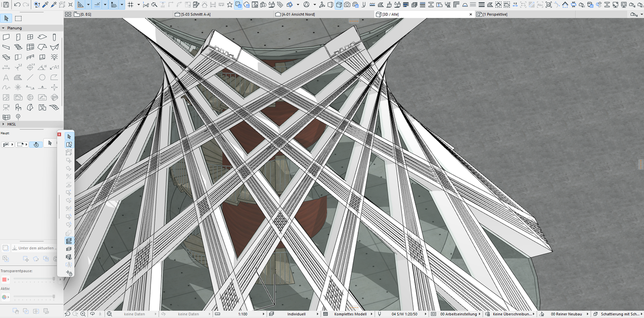Switch to the [S-03 Schnitt A-A] tab

click(223, 15)
